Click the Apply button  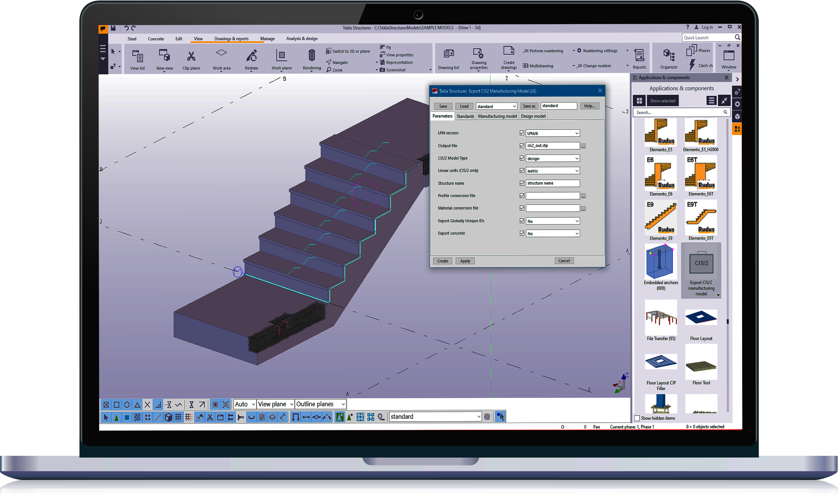pyautogui.click(x=465, y=261)
